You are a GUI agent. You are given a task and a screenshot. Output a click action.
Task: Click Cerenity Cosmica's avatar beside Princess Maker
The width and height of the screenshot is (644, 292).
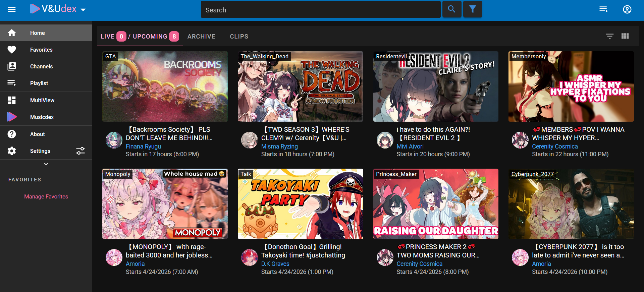[x=385, y=257]
